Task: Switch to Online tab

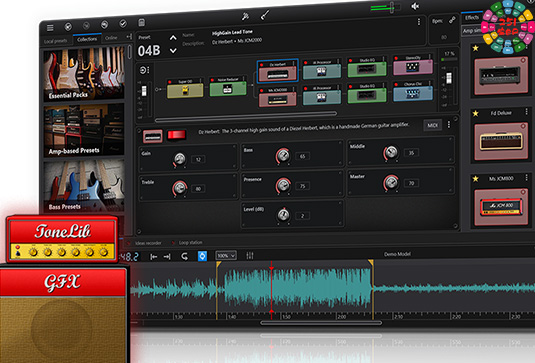Action: click(x=111, y=38)
